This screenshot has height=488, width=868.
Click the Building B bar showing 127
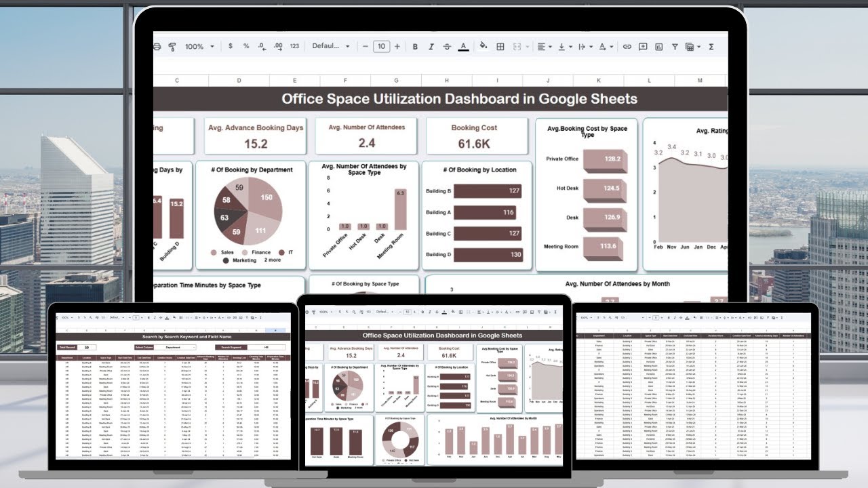(489, 191)
